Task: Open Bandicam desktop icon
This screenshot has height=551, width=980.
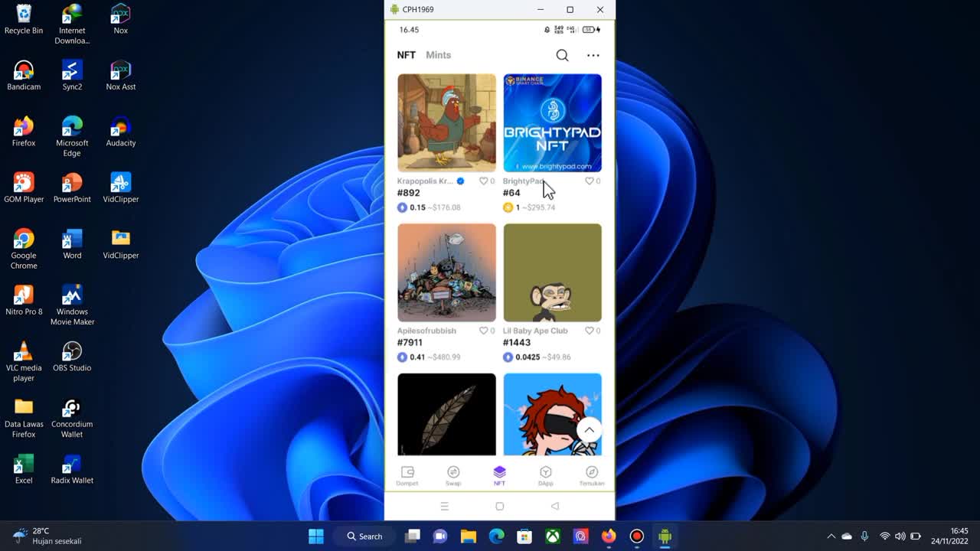Action: (24, 76)
